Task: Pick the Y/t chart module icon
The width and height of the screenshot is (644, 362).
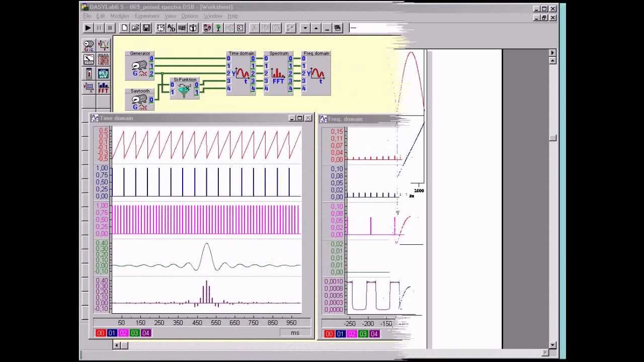Action: point(103,46)
